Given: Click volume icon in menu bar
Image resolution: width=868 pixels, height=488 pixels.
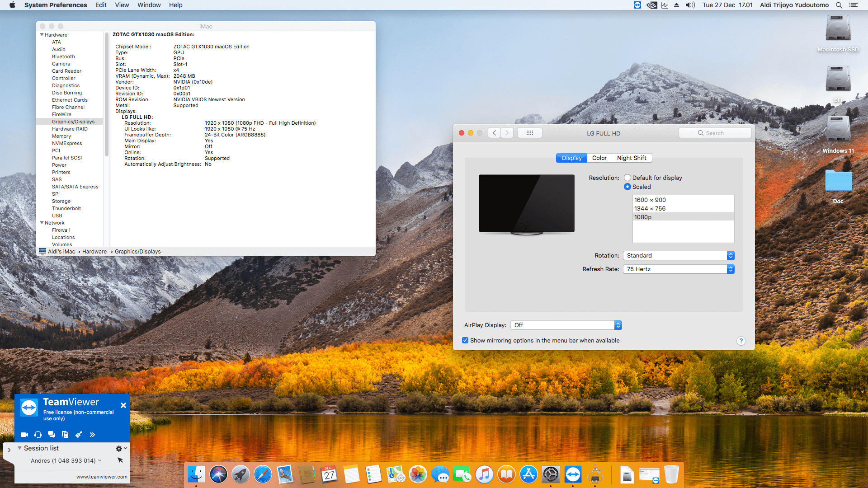Looking at the screenshot, I should coord(690,5).
